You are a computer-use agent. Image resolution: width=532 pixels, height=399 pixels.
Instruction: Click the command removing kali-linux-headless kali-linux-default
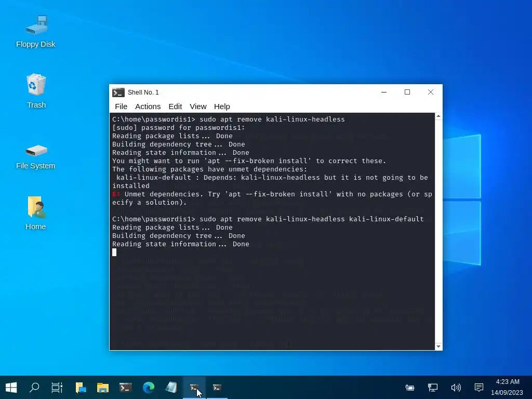(x=312, y=219)
